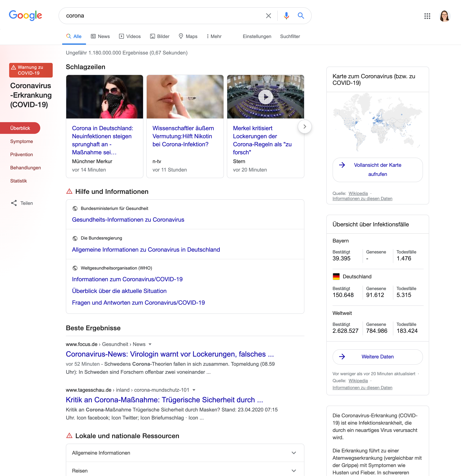Screen dimensions: 461x476
Task: Switch to the Maps tab
Action: pos(188,36)
